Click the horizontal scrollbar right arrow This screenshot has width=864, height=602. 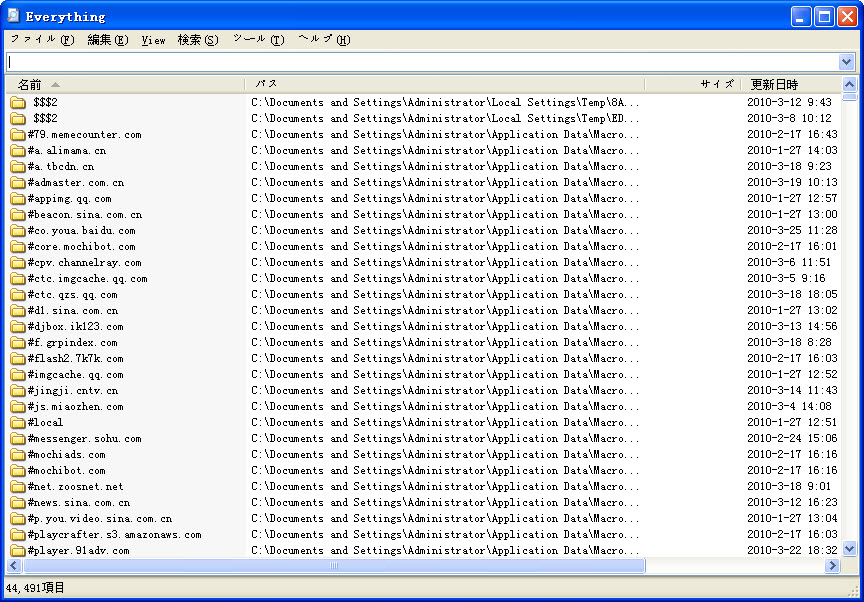pos(832,566)
